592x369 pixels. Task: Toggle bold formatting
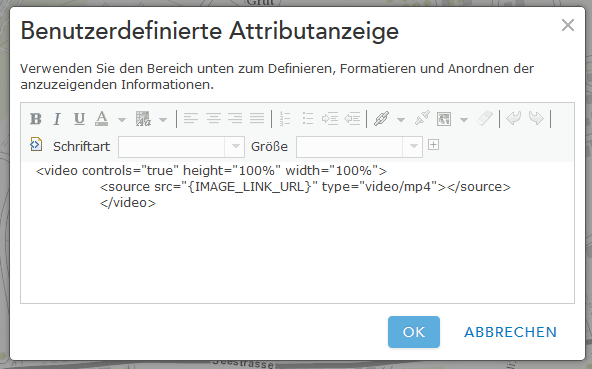pyautogui.click(x=35, y=119)
